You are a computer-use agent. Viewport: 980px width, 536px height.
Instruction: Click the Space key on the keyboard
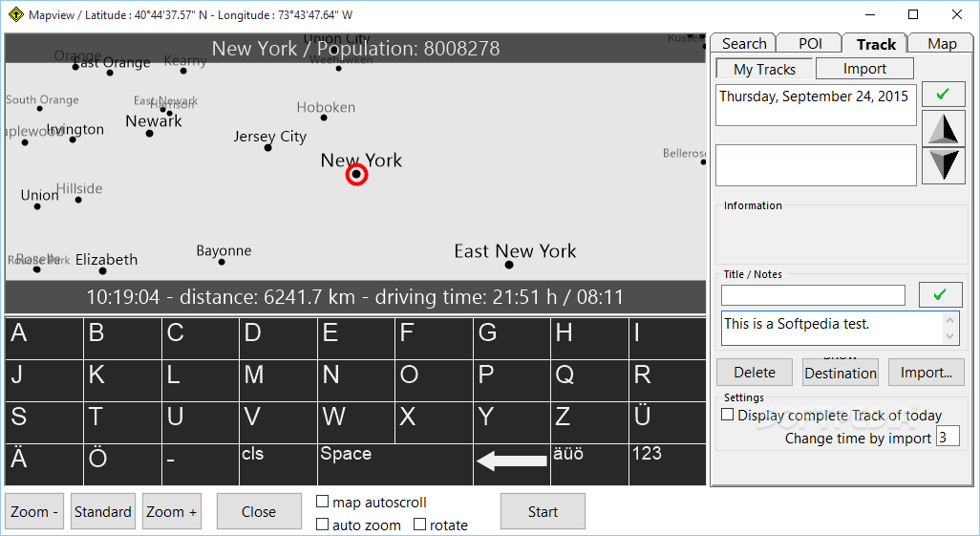point(395,464)
